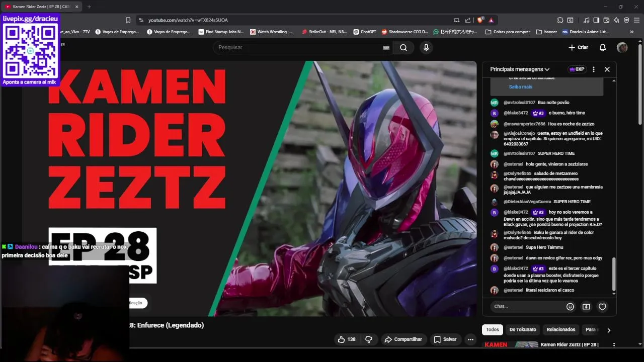Open the recommended Kamen Rider Zeztz thumbnail
The image size is (644, 362).
pyautogui.click(x=510, y=345)
